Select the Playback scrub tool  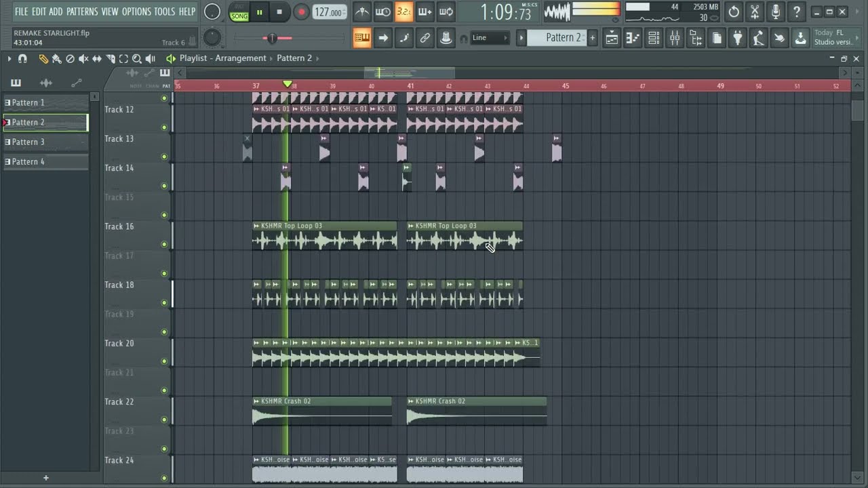[x=151, y=59]
